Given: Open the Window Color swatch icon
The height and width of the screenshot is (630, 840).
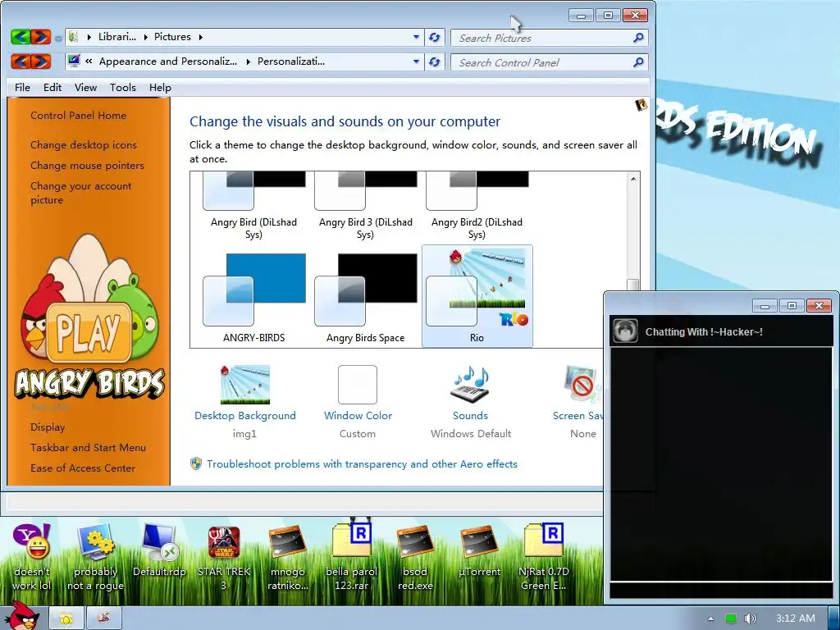Looking at the screenshot, I should pyautogui.click(x=358, y=385).
